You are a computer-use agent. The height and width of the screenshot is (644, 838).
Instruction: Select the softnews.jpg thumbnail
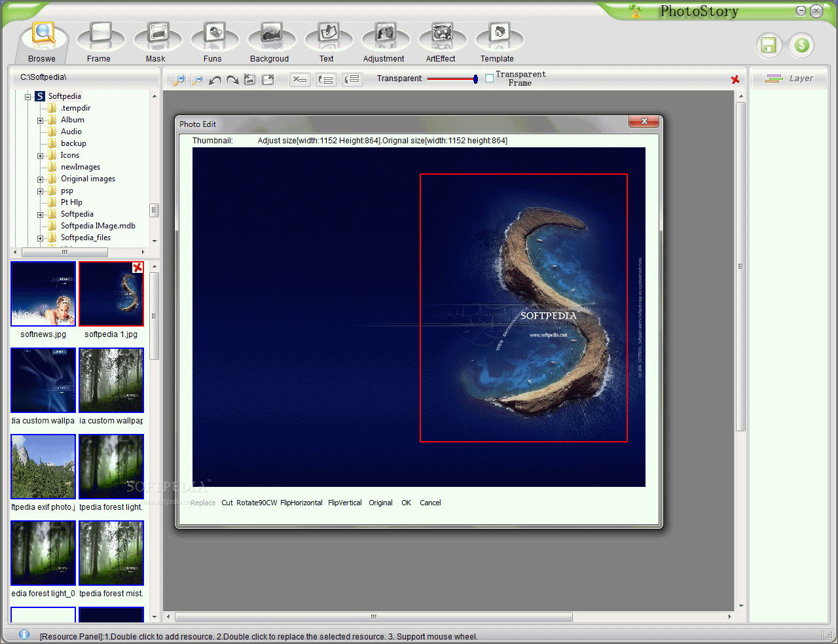[43, 294]
